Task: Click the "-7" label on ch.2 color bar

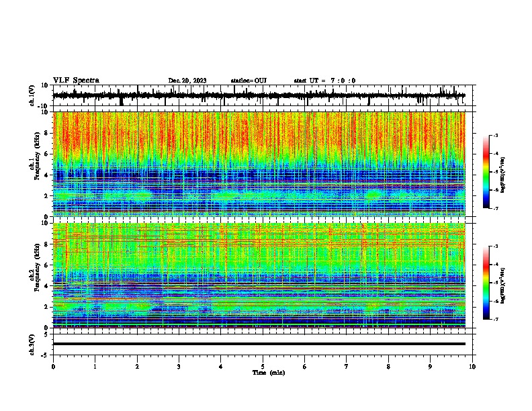Action: pos(495,320)
